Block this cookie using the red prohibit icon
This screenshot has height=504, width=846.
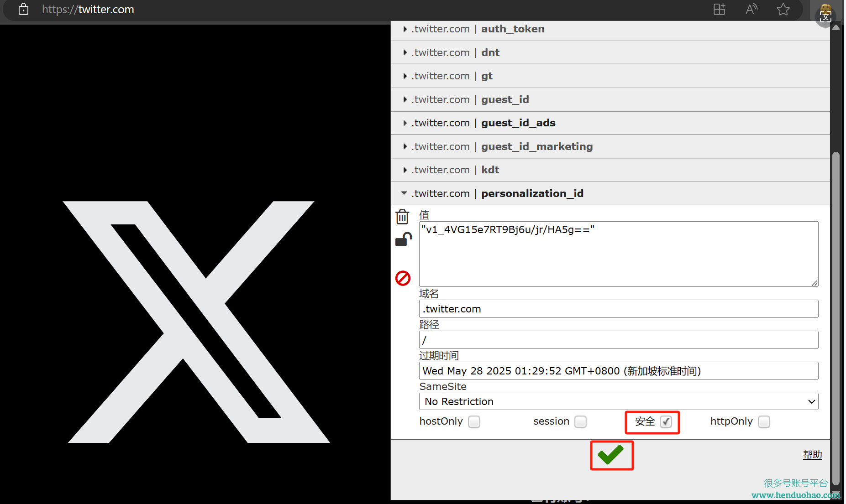tap(403, 278)
